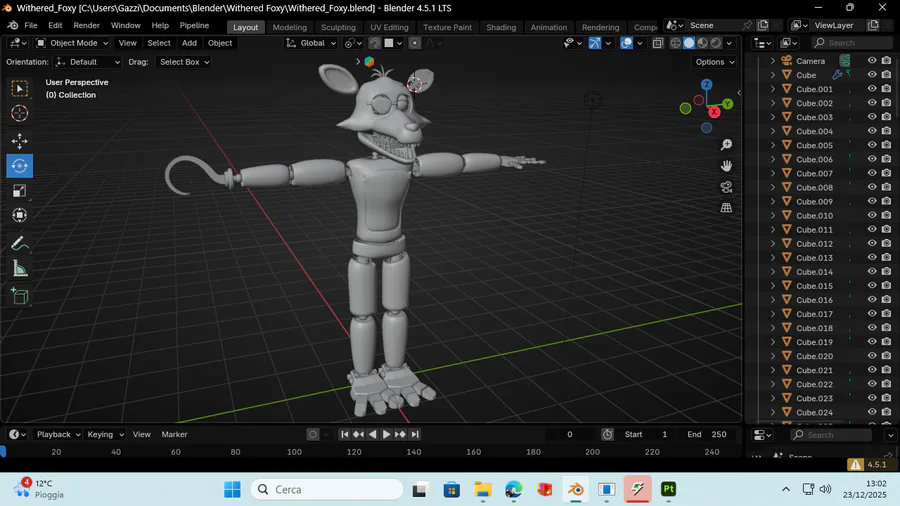Toggle auto keying record button
This screenshot has height=506, width=900.
313,434
